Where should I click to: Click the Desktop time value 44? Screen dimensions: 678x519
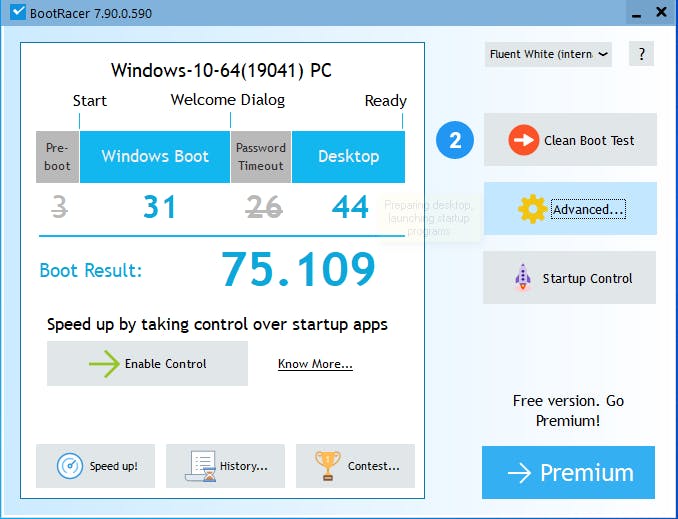(350, 207)
